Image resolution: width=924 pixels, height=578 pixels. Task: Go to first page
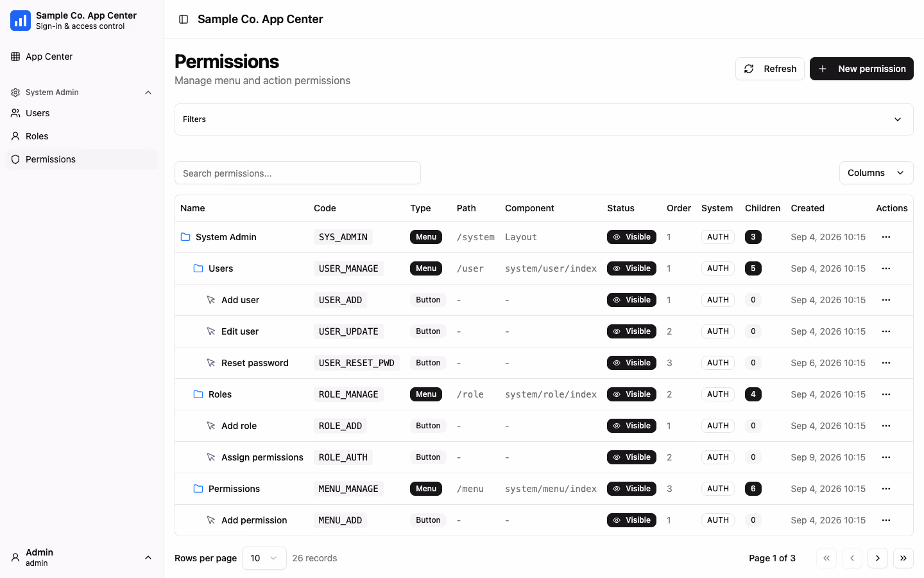(826, 558)
